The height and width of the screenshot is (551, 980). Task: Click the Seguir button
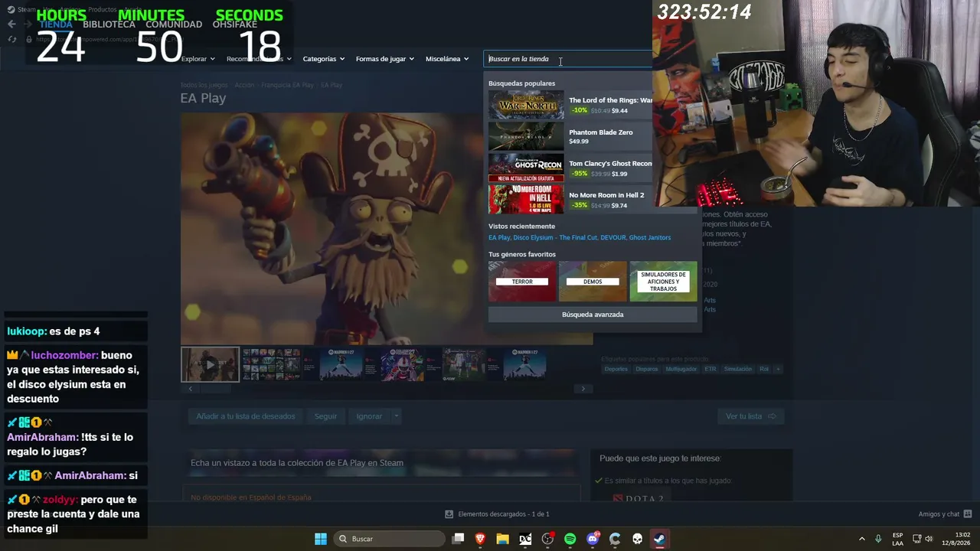click(325, 416)
